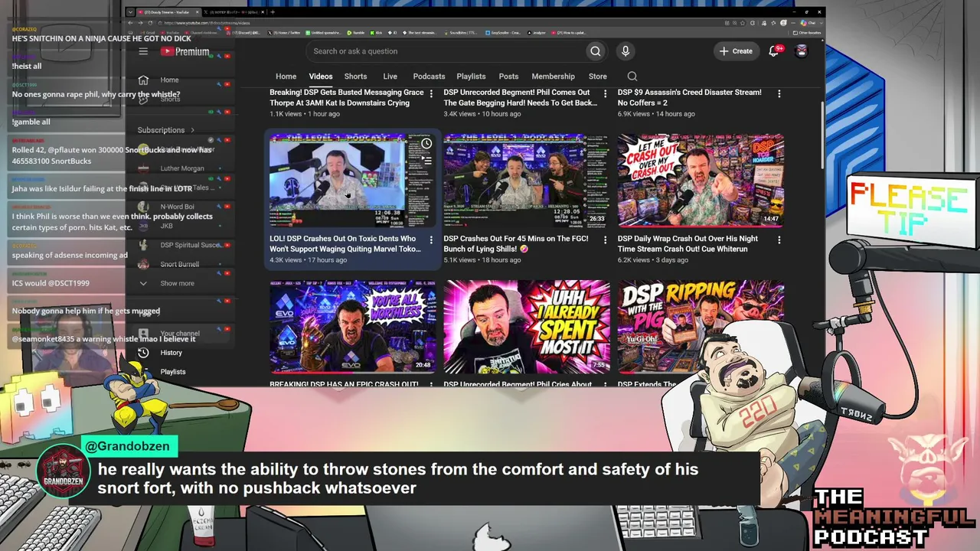980x551 pixels.
Task: Open the Home item in the sidebar
Action: (x=169, y=80)
